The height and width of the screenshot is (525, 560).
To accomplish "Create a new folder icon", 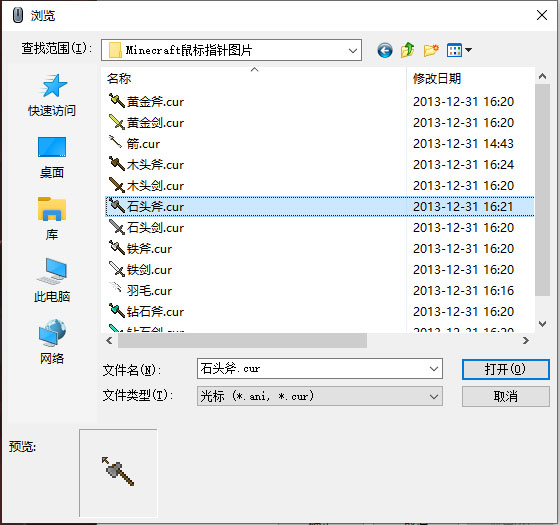I will [431, 50].
